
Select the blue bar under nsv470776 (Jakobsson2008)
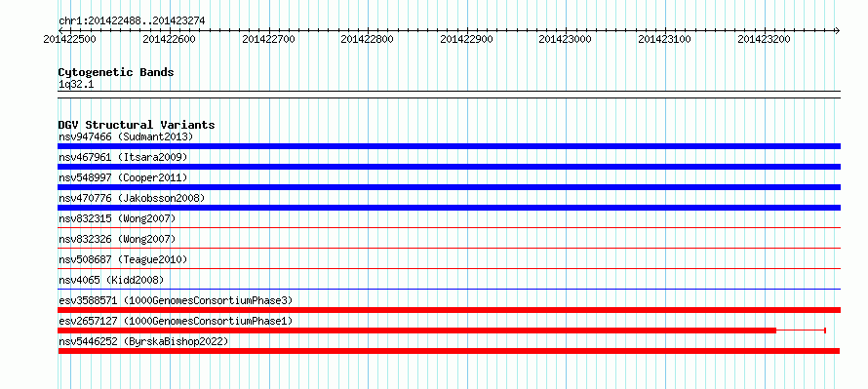point(449,208)
